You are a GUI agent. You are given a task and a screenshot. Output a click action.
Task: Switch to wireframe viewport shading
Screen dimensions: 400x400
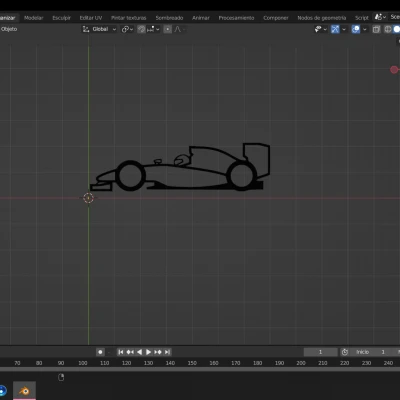pos(388,29)
